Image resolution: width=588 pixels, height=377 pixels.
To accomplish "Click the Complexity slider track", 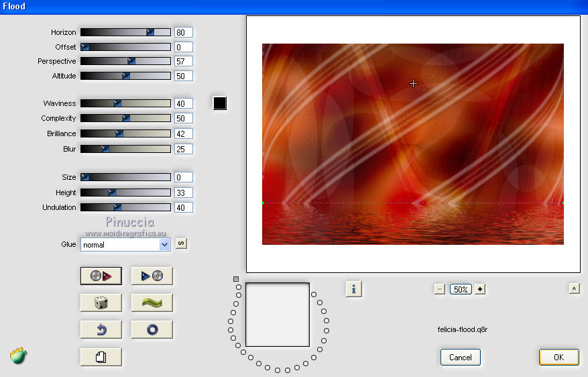I will tap(125, 118).
